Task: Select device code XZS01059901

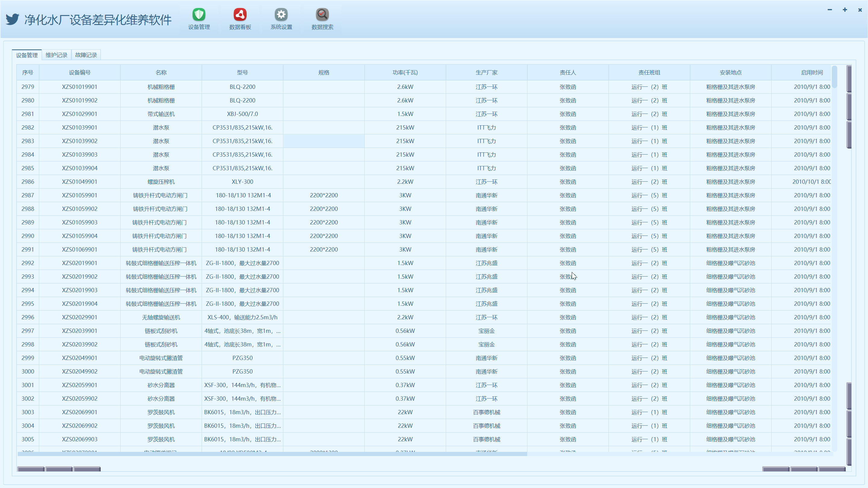Action: tap(80, 195)
